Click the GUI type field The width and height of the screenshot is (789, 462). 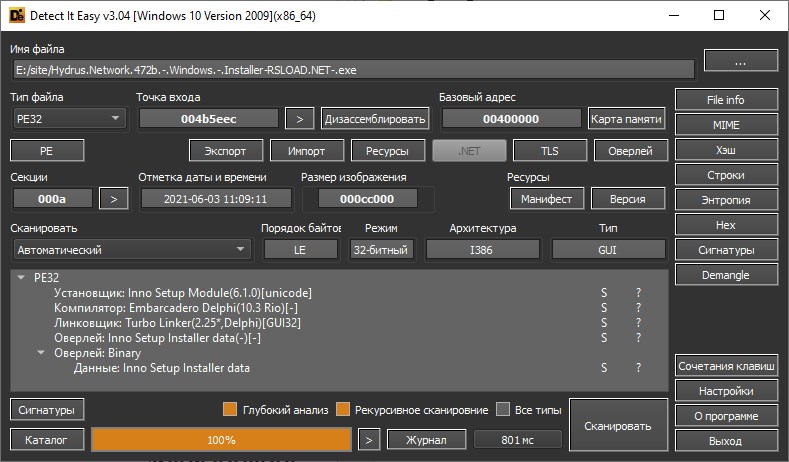[608, 250]
